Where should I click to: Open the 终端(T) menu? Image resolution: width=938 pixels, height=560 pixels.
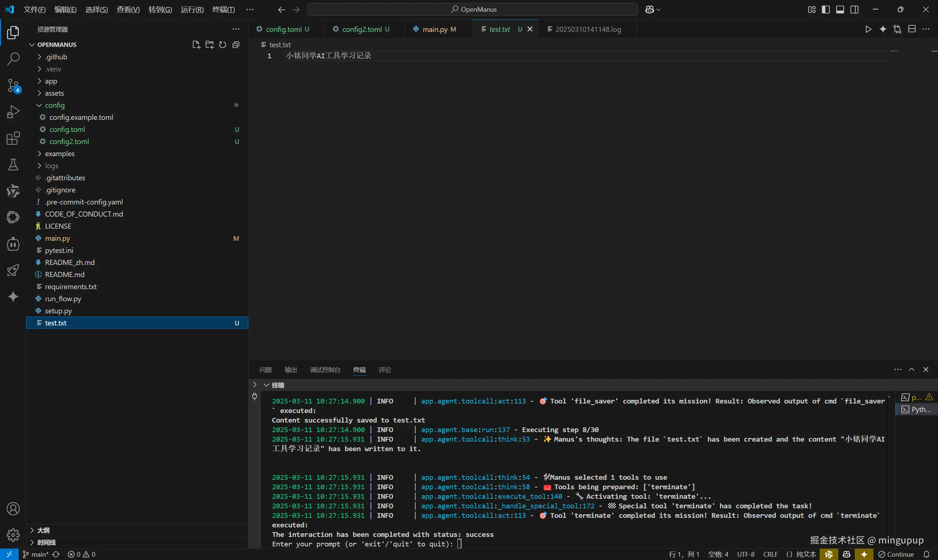(223, 10)
